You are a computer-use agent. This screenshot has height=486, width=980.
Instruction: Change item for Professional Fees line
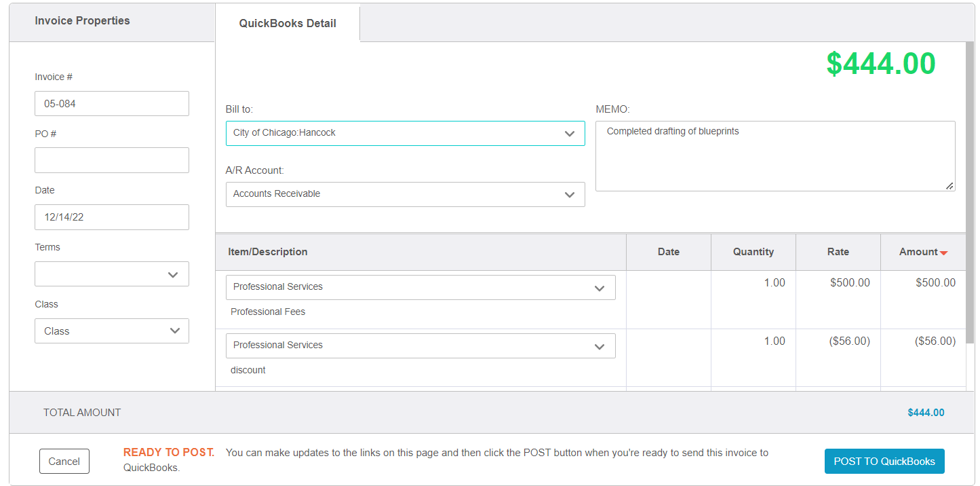pyautogui.click(x=420, y=287)
